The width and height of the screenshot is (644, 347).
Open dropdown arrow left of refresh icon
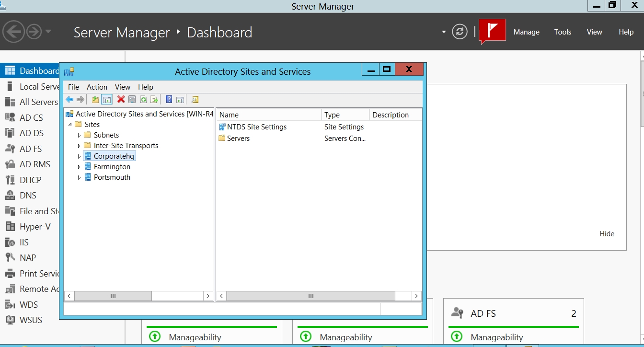444,32
